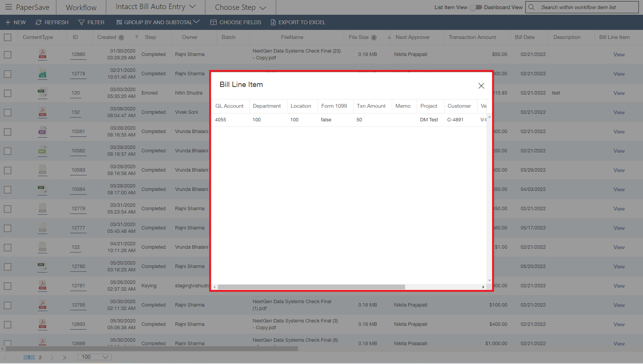Click the GIF file icon for row 10381
The width and height of the screenshot is (643, 364).
tap(43, 131)
